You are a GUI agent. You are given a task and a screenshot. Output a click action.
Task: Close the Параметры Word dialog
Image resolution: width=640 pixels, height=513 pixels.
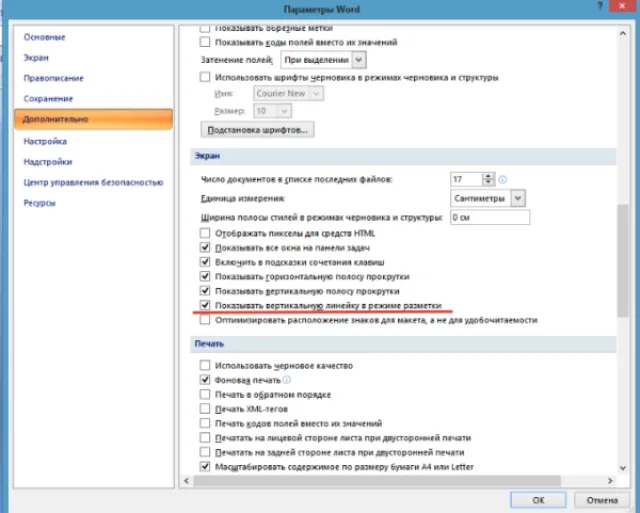click(622, 6)
